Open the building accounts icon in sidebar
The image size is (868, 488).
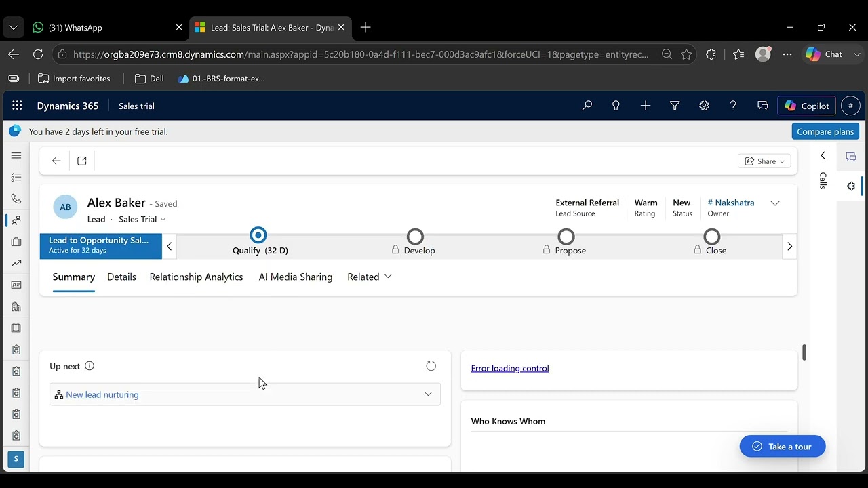pyautogui.click(x=16, y=306)
